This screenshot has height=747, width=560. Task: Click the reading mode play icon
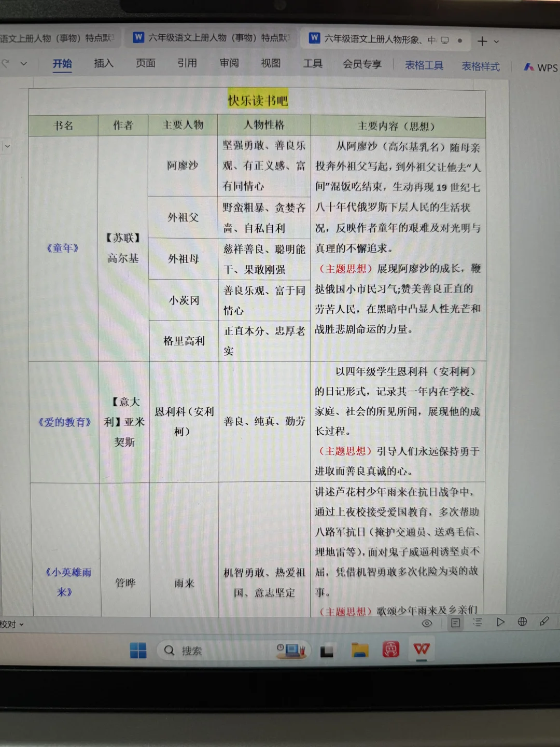(500, 622)
